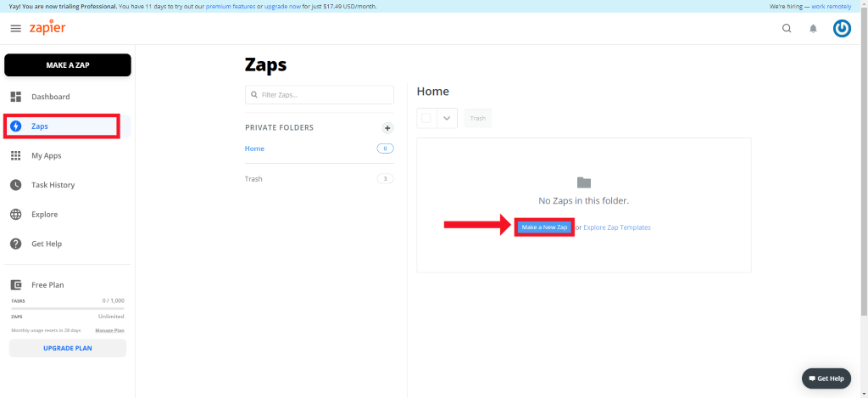Screen dimensions: 868x398
Task: Click the Explore globe icon
Action: coord(15,215)
